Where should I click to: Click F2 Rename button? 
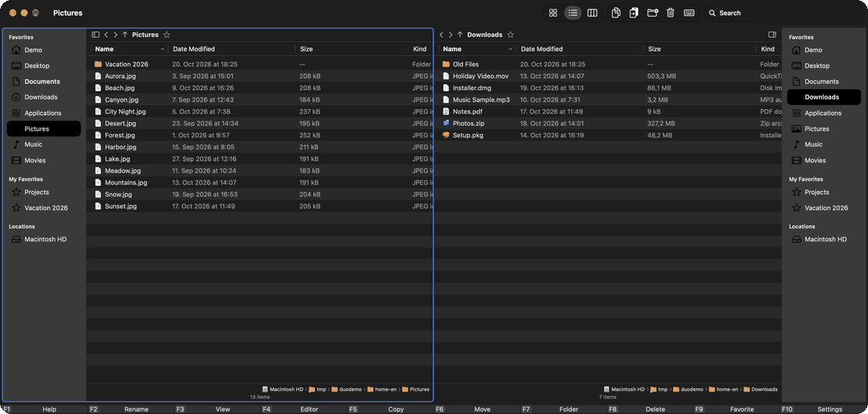(x=130, y=409)
